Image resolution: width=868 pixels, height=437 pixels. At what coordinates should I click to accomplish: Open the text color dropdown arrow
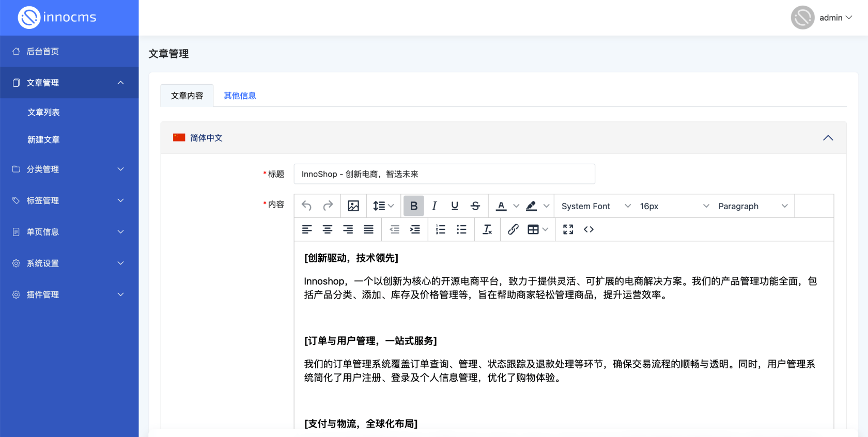516,206
